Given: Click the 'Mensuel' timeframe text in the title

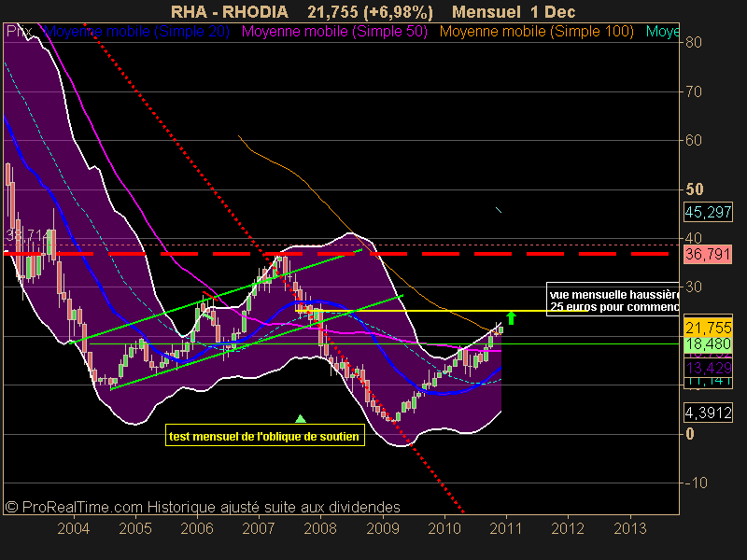Looking at the screenshot, I should (486, 11).
